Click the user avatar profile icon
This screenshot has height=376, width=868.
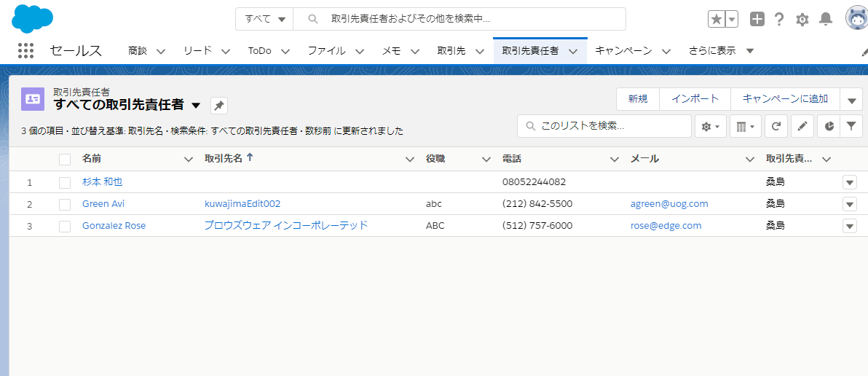[856, 18]
